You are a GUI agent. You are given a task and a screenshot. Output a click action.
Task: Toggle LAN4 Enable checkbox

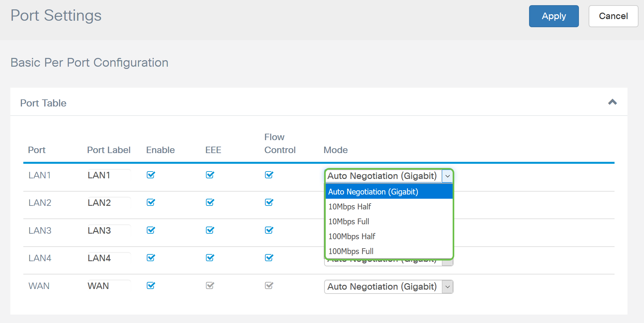click(151, 258)
